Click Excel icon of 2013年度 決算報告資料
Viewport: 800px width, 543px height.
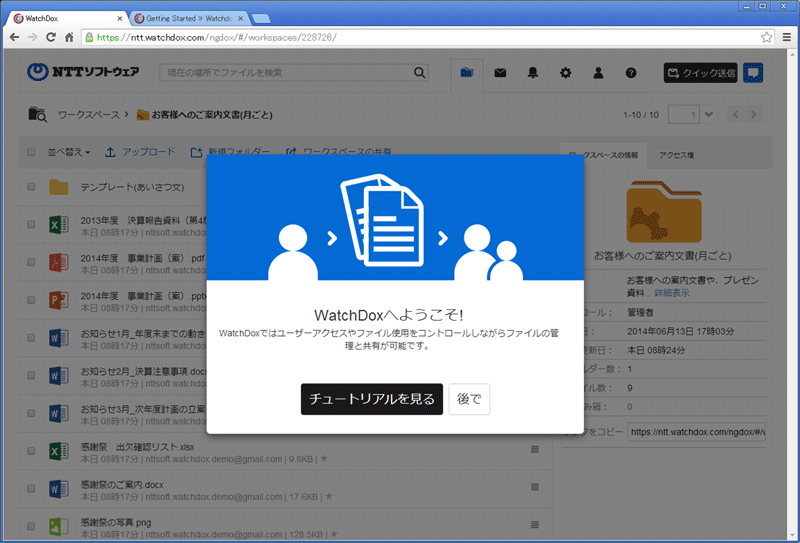(59, 225)
